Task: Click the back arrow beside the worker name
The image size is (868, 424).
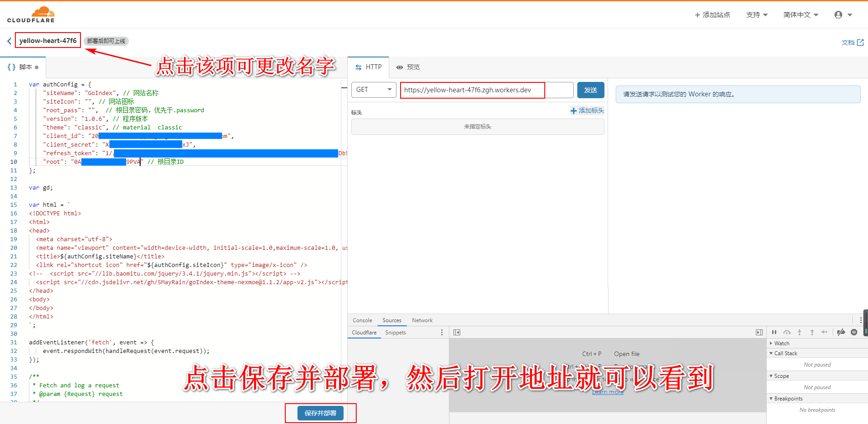Action: (9, 41)
